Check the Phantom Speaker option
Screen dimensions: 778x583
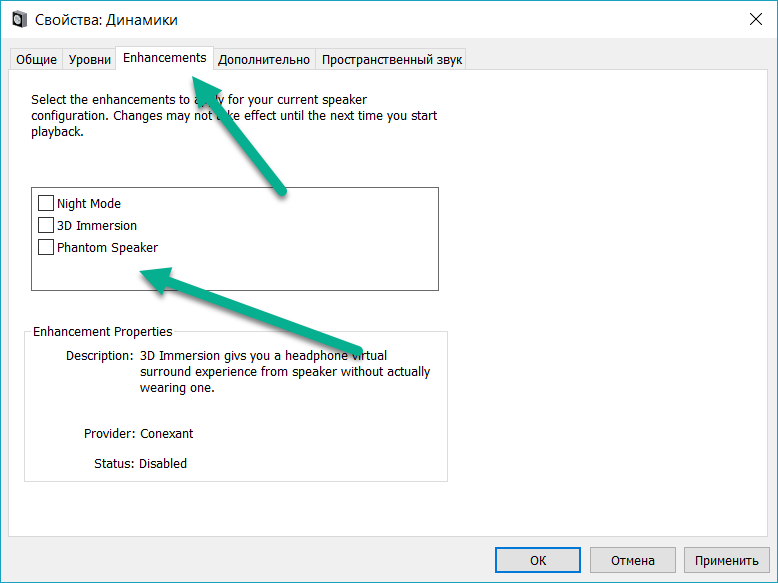point(46,247)
